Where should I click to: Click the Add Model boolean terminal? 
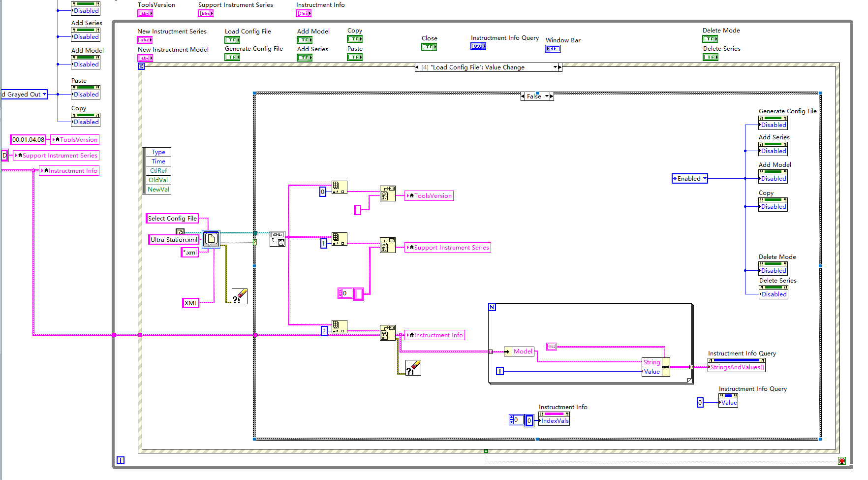[305, 40]
